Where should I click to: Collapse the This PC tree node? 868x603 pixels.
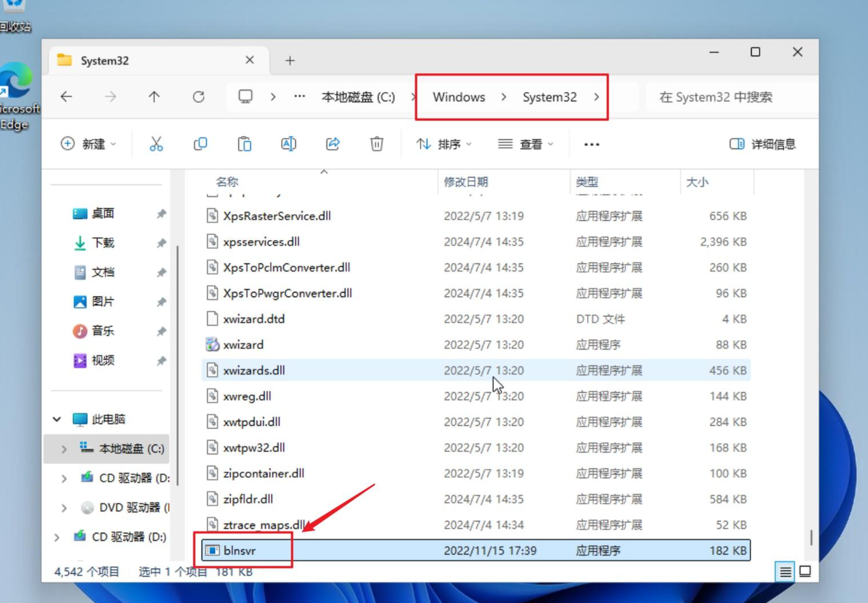coord(57,419)
